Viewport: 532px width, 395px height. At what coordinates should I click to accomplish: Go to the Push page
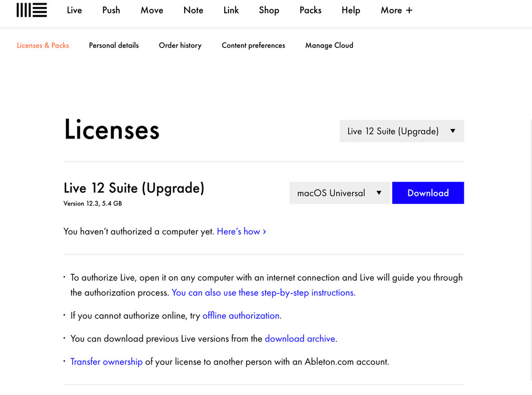pos(111,10)
